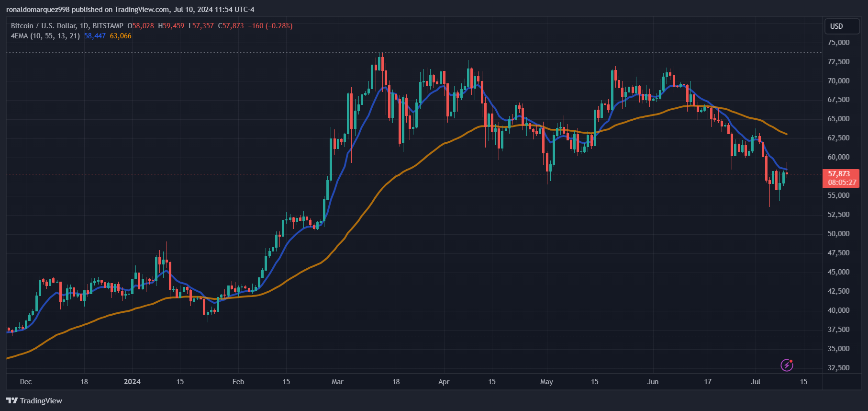Click the 35,000 price axis label
Screen dimensions: 868x411
(x=839, y=349)
